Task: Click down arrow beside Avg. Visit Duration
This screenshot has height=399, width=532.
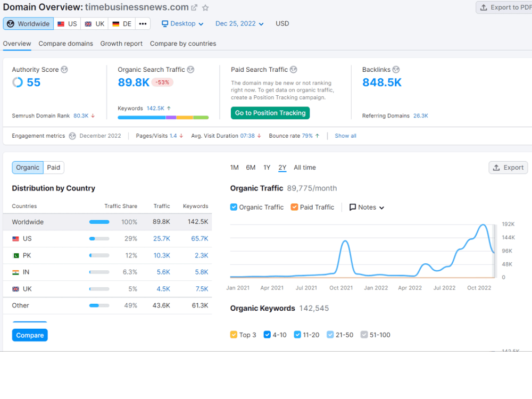Action: coord(259,136)
